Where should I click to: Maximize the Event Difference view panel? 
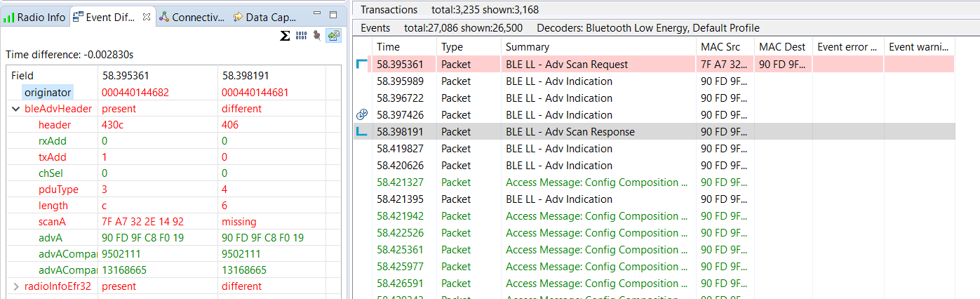click(x=333, y=14)
